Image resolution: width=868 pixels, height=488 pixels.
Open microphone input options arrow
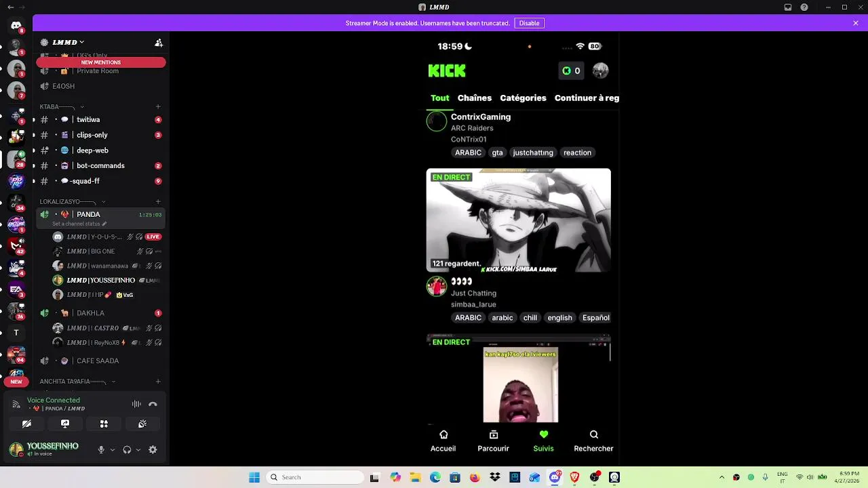pyautogui.click(x=113, y=449)
